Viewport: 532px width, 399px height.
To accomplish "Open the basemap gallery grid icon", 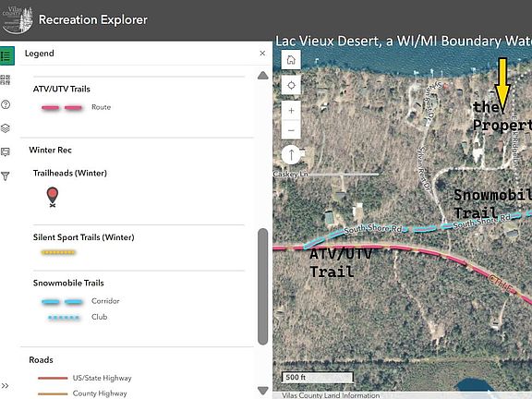I will [x=6, y=80].
